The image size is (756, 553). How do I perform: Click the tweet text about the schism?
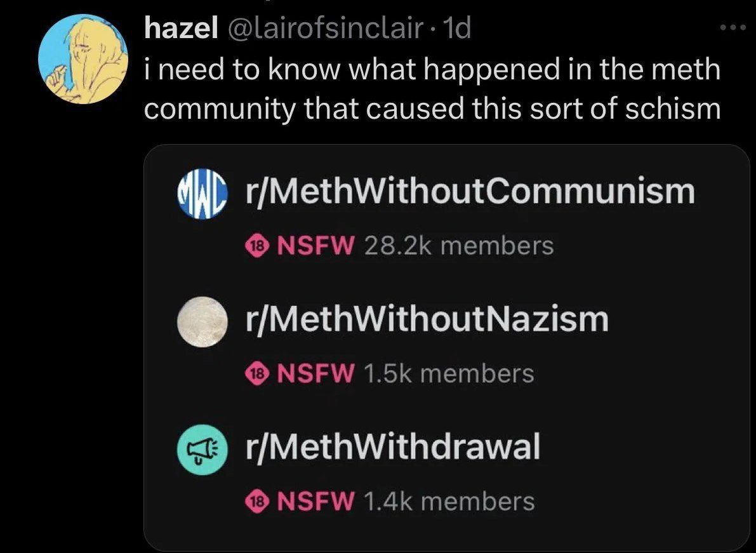click(x=432, y=88)
